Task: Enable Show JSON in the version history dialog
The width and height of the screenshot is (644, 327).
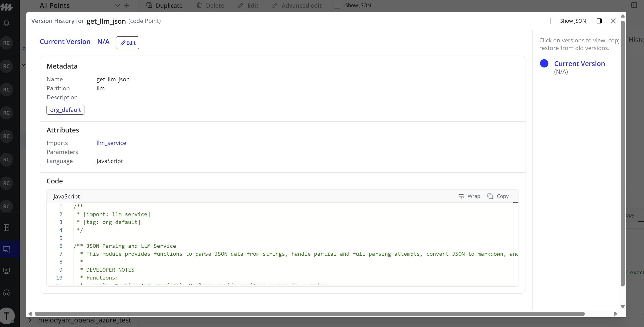Action: [x=554, y=21]
